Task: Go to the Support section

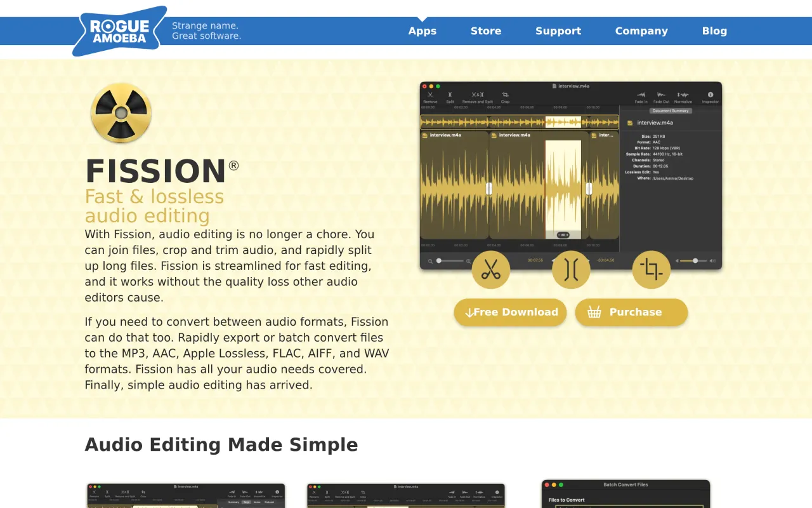Action: coord(558,30)
